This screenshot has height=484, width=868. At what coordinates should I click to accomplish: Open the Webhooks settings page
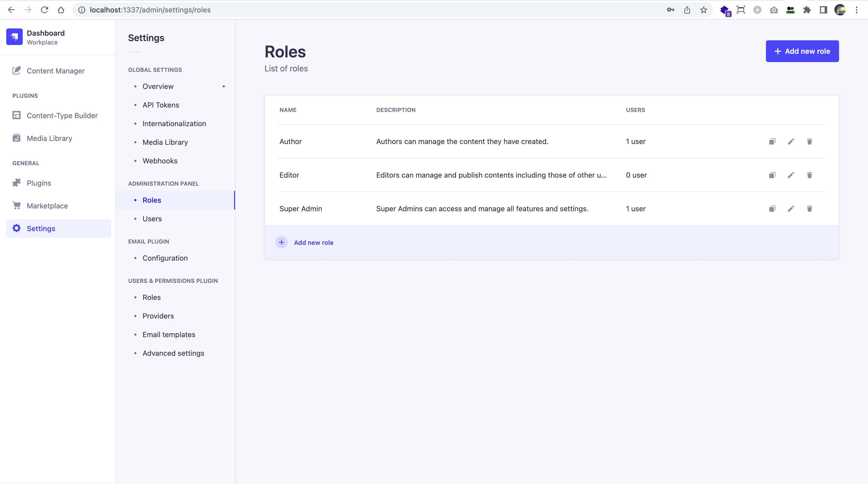click(160, 160)
